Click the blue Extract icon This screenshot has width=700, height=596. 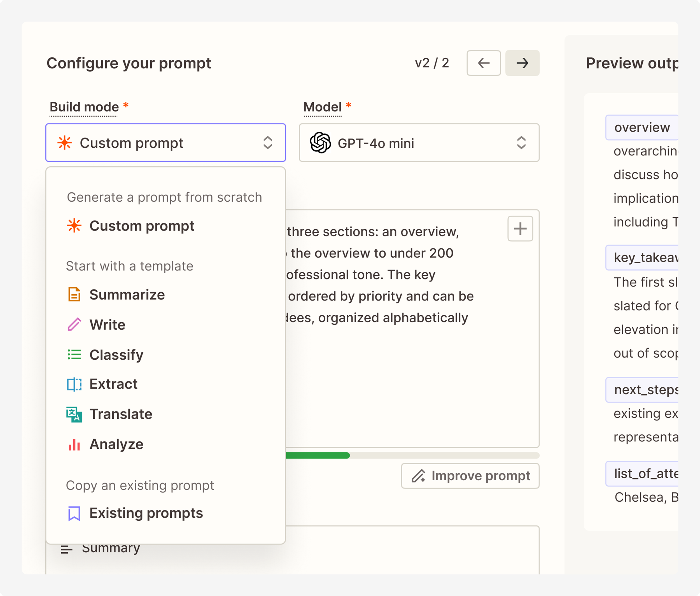pyautogui.click(x=74, y=384)
